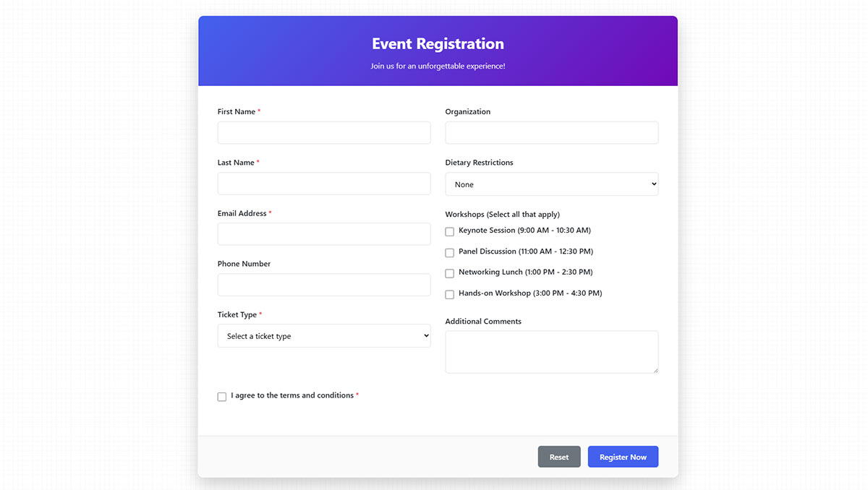
Task: Click the Phone Number field
Action: coord(323,284)
